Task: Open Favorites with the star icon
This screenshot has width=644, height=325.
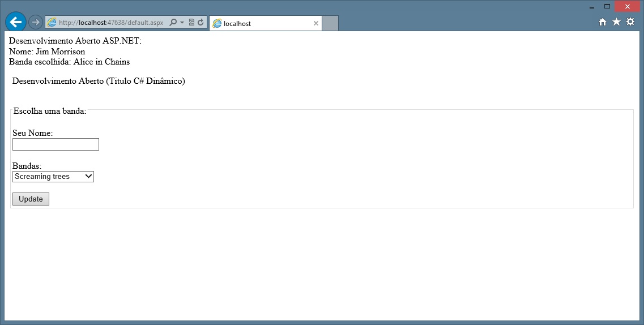Action: coord(616,22)
